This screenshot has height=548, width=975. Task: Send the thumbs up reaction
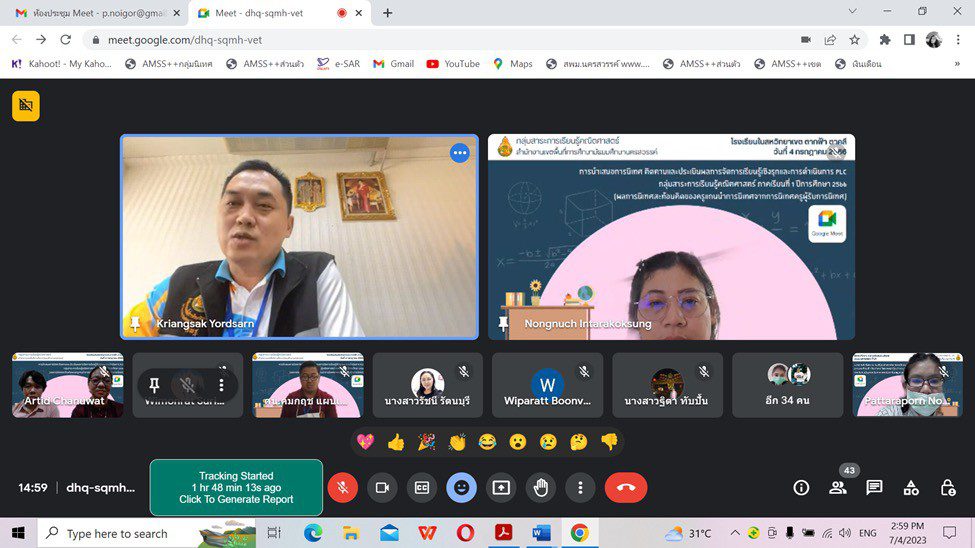tap(396, 442)
